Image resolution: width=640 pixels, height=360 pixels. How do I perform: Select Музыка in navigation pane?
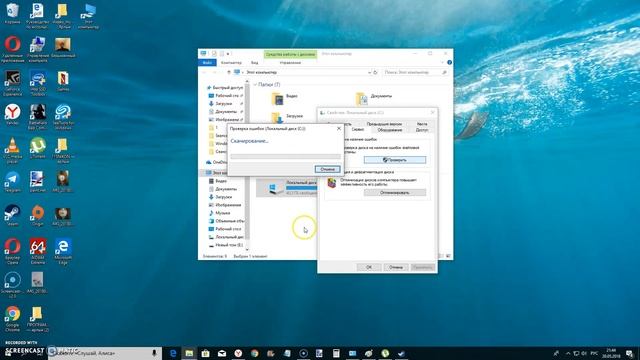pos(220,213)
